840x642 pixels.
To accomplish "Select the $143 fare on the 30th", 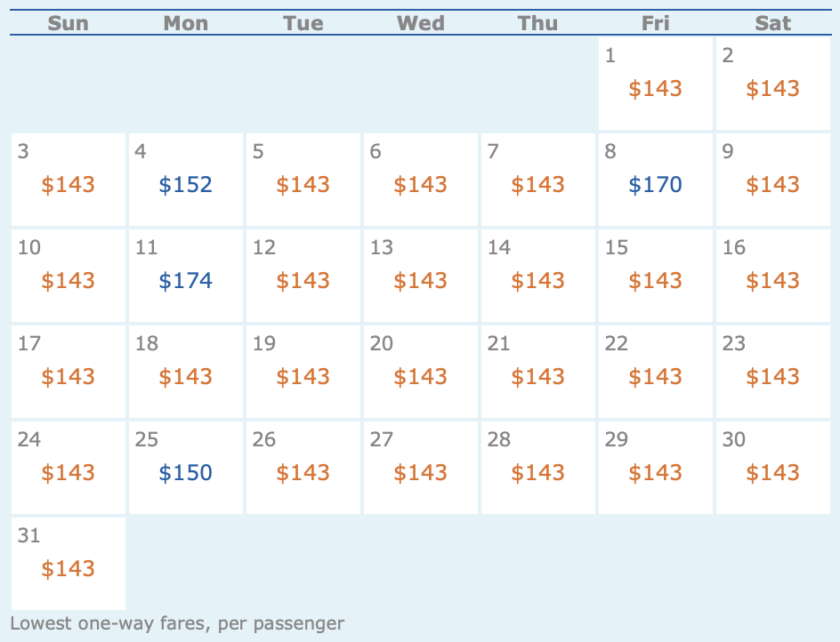I will (x=772, y=473).
